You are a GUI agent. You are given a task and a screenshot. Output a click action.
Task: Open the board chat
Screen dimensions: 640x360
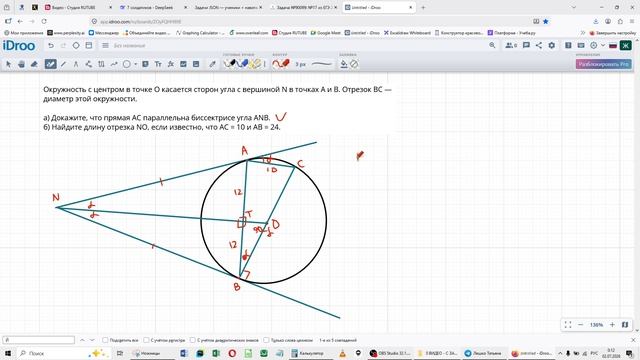pyautogui.click(x=526, y=45)
